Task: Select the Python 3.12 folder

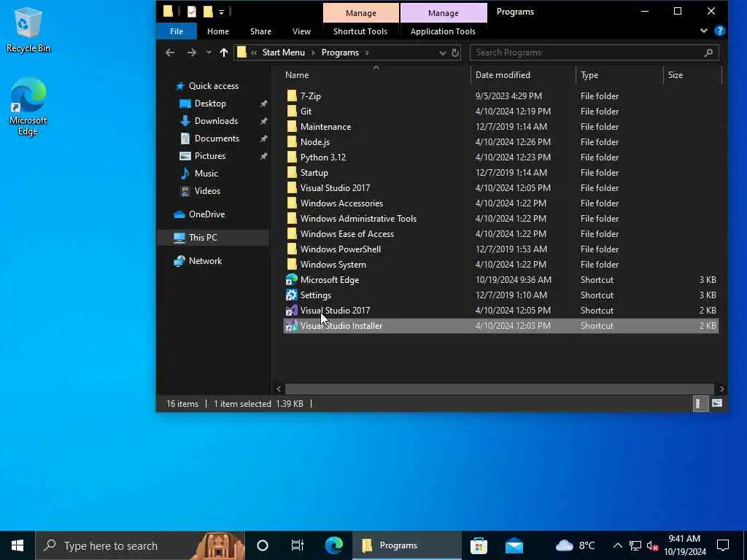Action: coord(500,157)
